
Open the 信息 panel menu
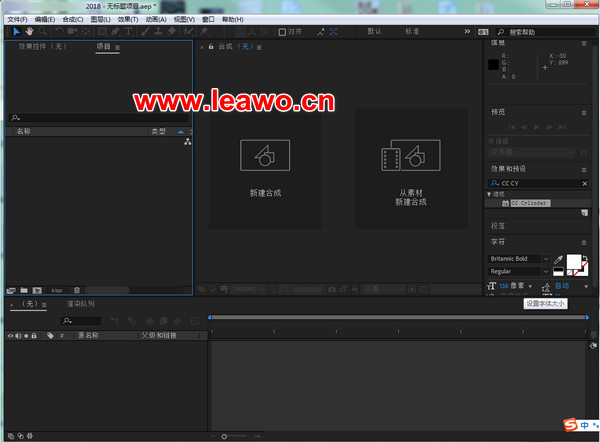coord(584,44)
